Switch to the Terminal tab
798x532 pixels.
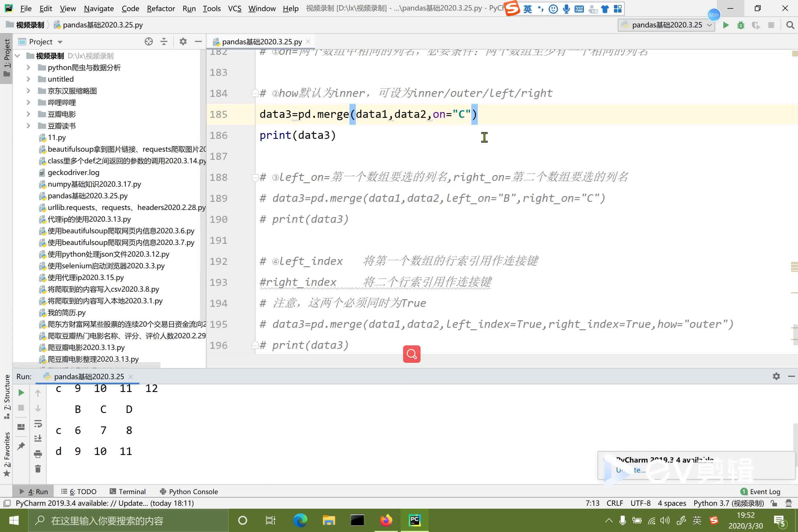point(128,492)
